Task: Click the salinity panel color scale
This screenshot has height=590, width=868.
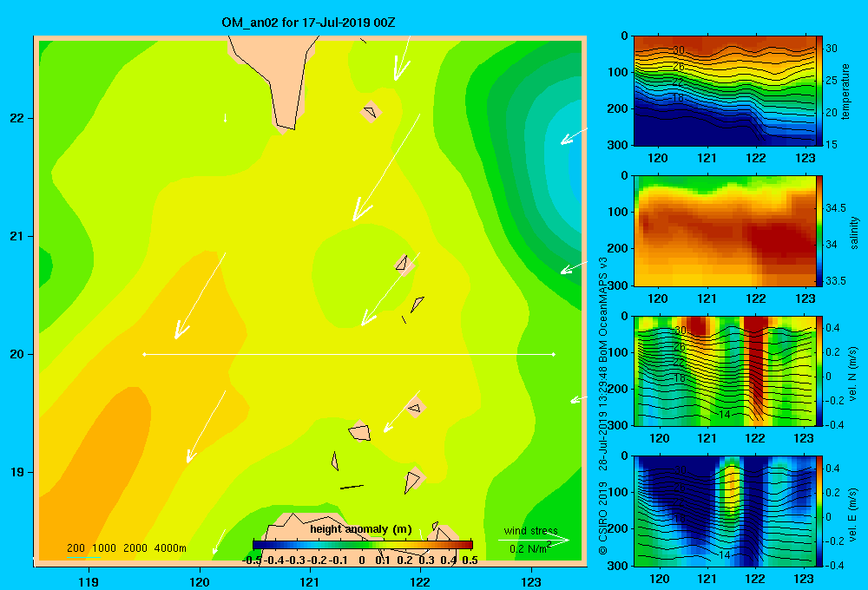Action: point(819,231)
